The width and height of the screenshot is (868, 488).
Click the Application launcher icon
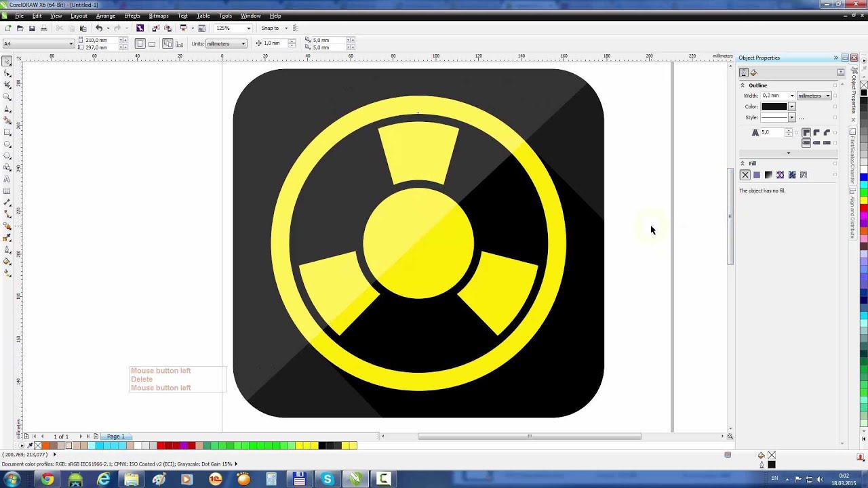[183, 28]
